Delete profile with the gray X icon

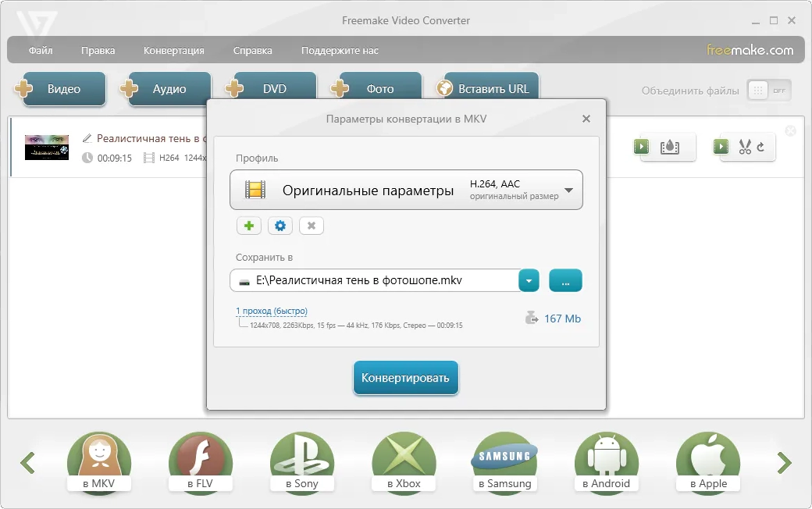(312, 226)
